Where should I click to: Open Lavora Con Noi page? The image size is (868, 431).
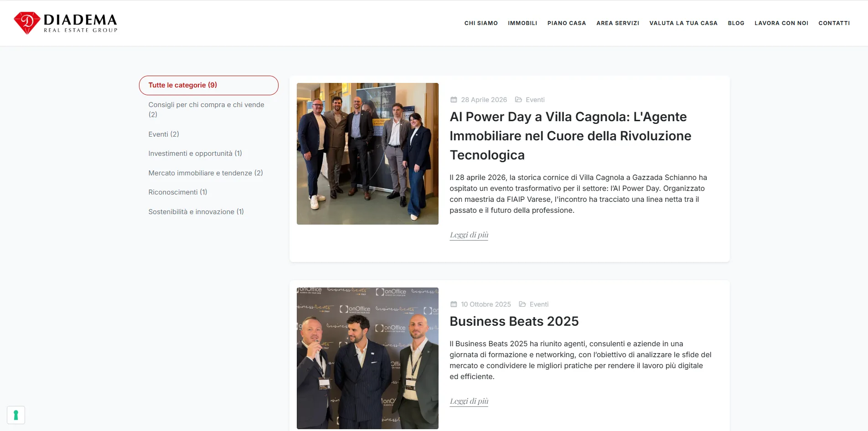click(x=781, y=23)
